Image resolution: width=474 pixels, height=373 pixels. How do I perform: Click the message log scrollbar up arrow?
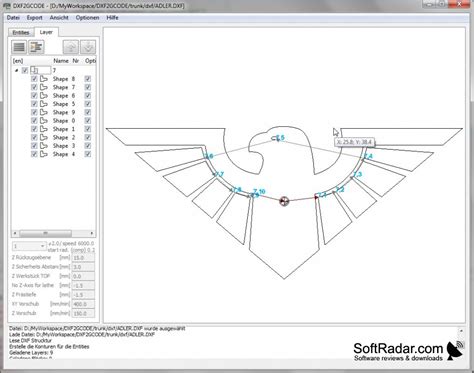click(x=461, y=331)
